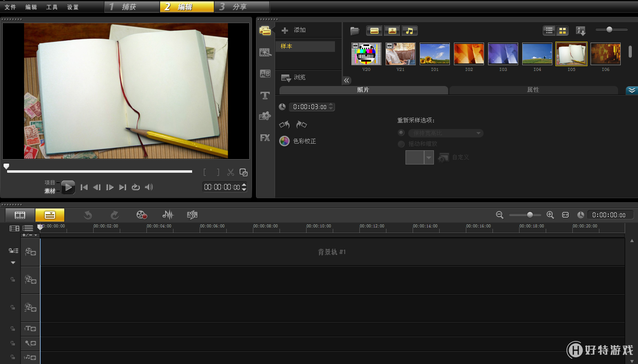Rotate photo clockwise

click(x=301, y=125)
